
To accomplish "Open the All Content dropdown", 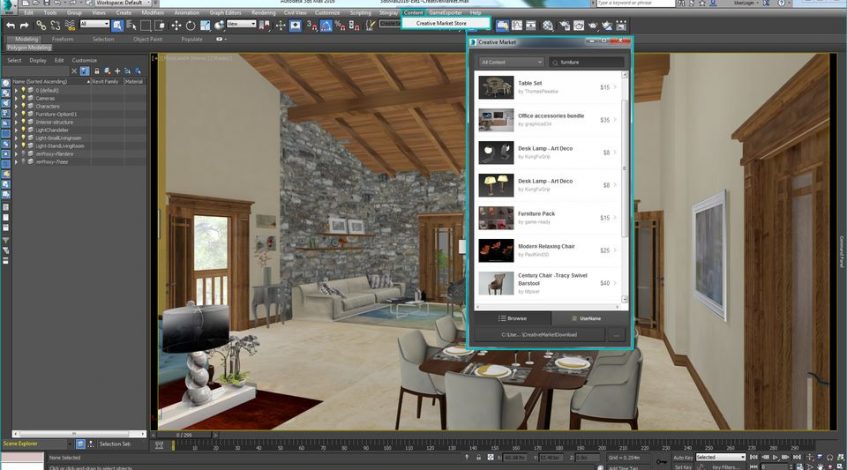I will pyautogui.click(x=511, y=62).
